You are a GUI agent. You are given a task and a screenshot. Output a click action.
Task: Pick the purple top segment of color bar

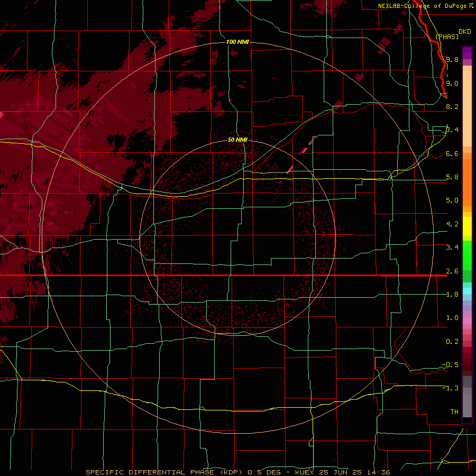[x=467, y=53]
